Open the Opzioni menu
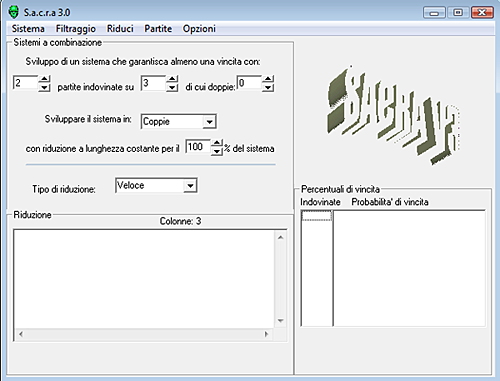 click(199, 29)
